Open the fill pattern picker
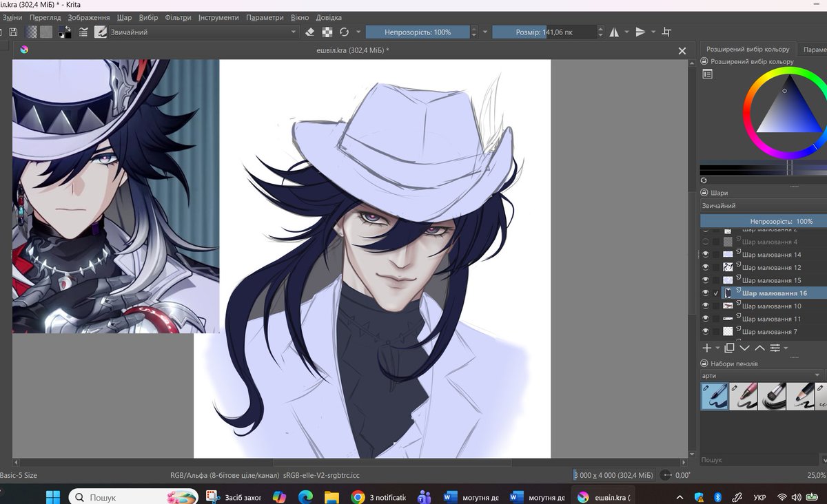Viewport: 827px width, 504px height. (x=46, y=32)
